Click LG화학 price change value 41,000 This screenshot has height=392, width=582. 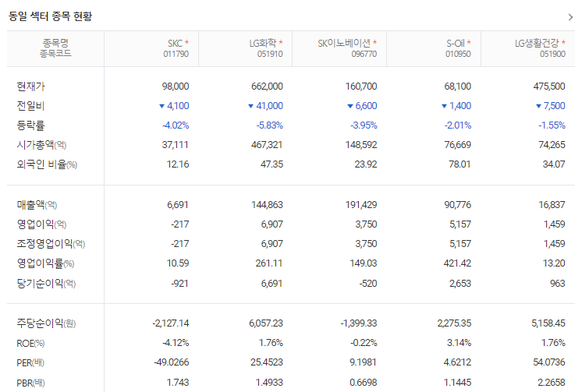pos(269,106)
